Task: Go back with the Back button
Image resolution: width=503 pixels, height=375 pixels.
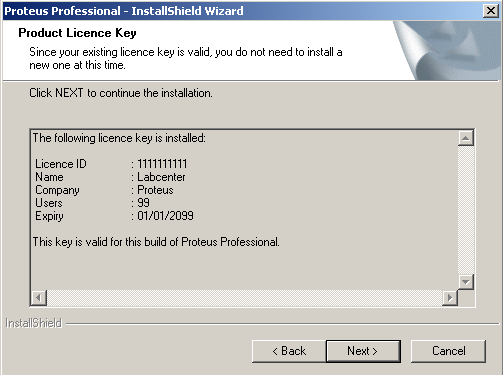Action: click(289, 351)
